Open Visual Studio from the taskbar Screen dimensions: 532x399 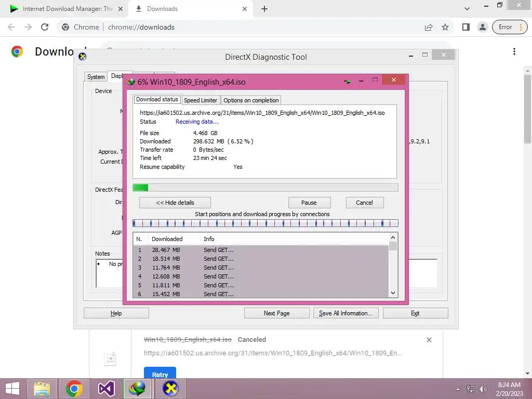point(106,389)
